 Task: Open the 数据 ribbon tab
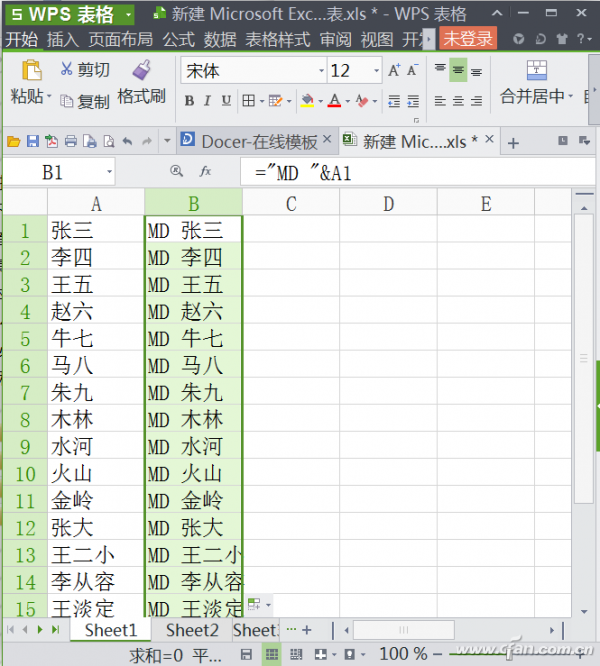[x=220, y=40]
